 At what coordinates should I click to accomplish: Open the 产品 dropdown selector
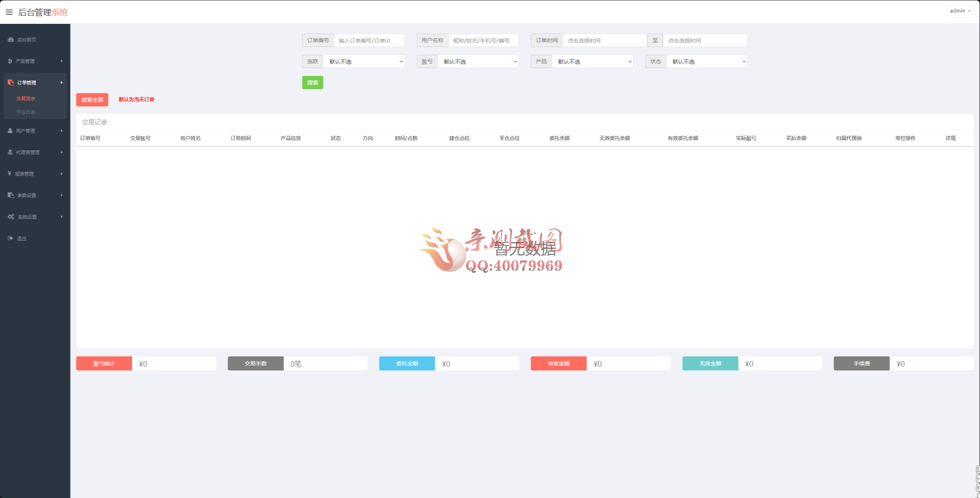(x=592, y=62)
